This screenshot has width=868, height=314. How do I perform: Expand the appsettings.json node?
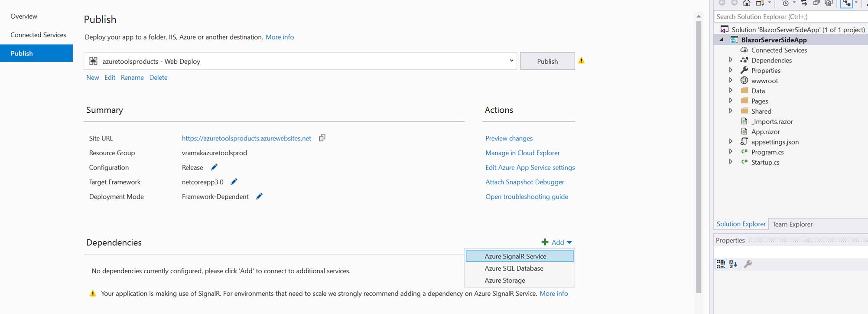[731, 141]
